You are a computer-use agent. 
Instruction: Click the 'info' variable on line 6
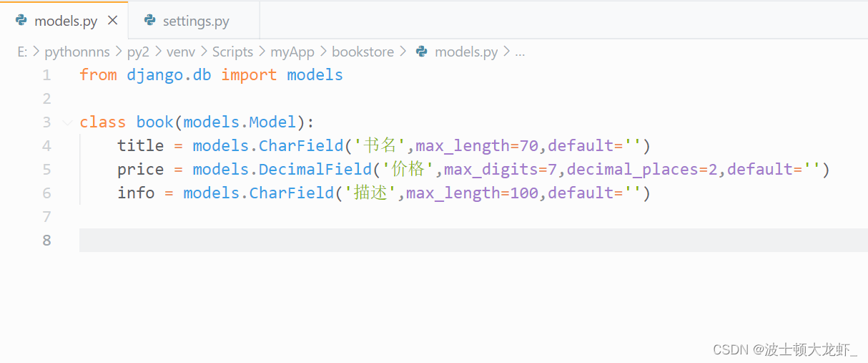[136, 193]
